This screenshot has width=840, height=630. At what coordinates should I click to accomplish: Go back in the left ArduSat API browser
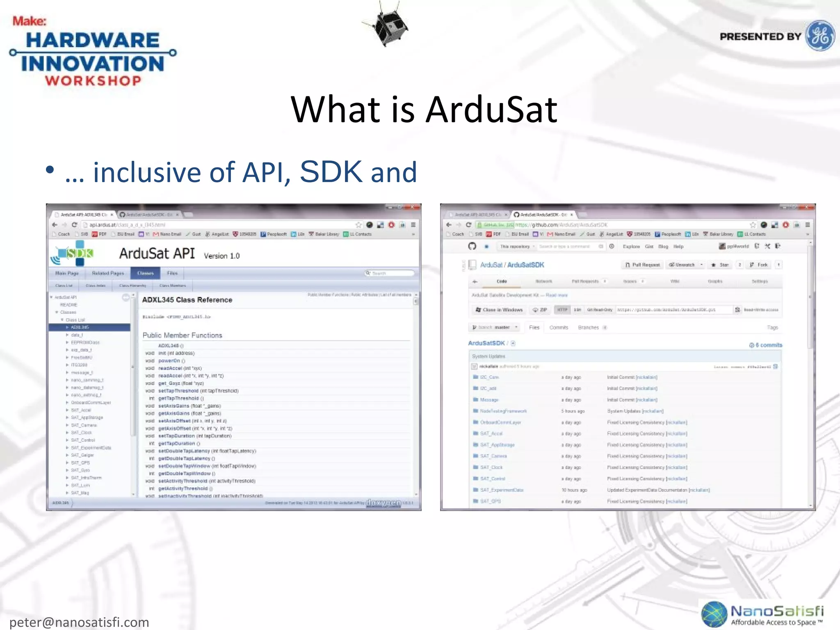55,225
